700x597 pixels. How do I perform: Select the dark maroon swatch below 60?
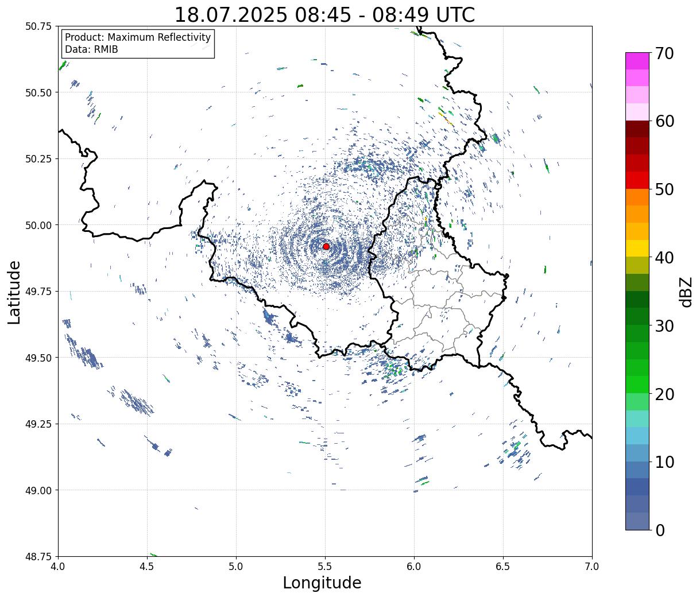click(637, 129)
